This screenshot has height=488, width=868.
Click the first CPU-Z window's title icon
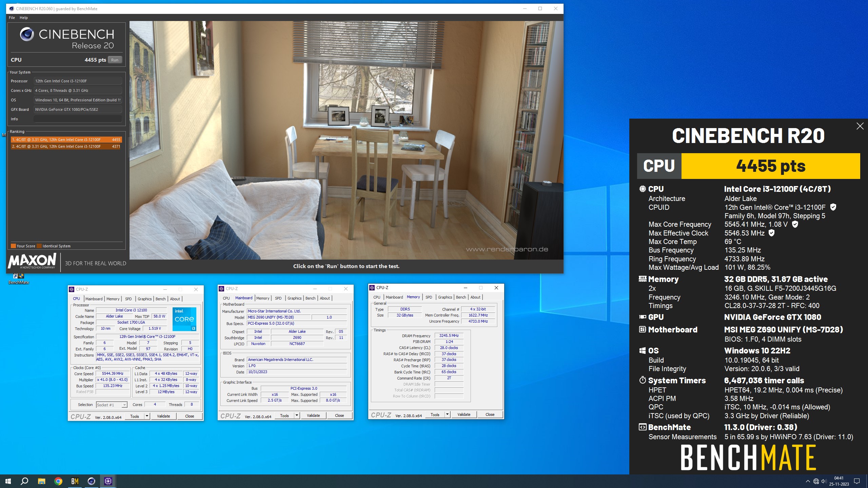72,289
